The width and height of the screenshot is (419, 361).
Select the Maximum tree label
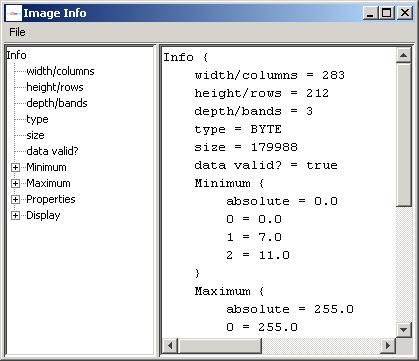click(48, 183)
